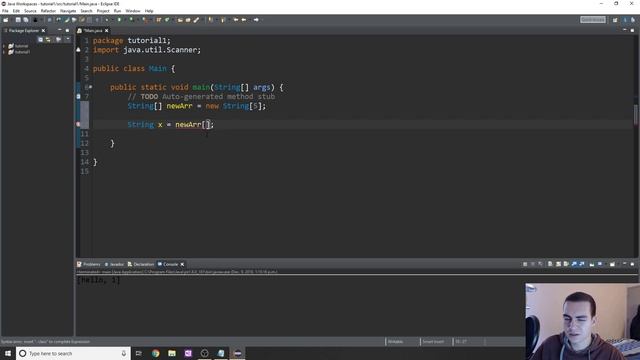Click the Debug toolbar icon
The width and height of the screenshot is (640, 360).
(107, 20)
